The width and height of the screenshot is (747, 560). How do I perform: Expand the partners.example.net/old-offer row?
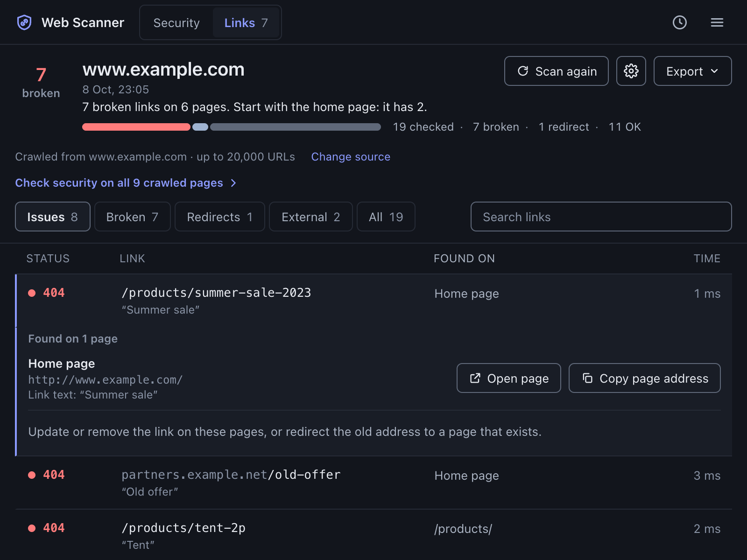click(x=373, y=483)
